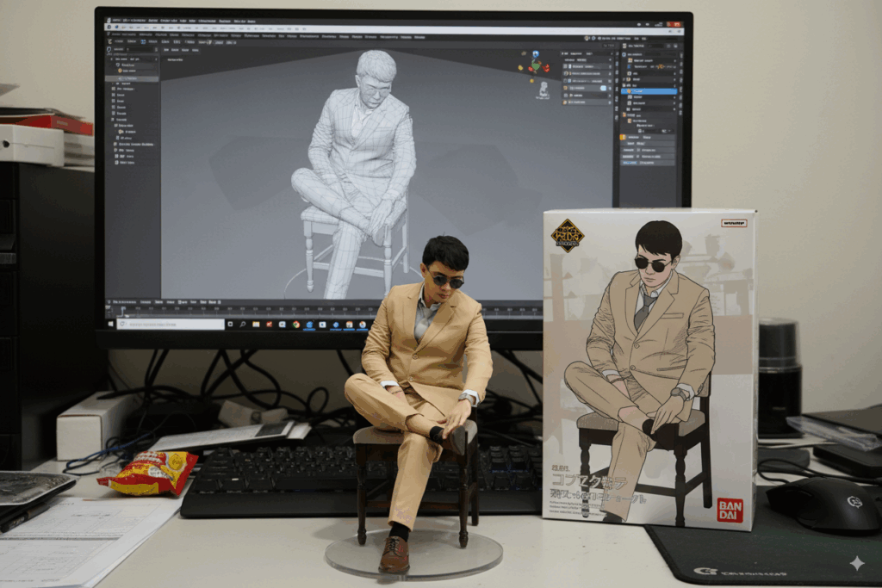Open Chrome from the Windows taskbar

click(x=295, y=325)
